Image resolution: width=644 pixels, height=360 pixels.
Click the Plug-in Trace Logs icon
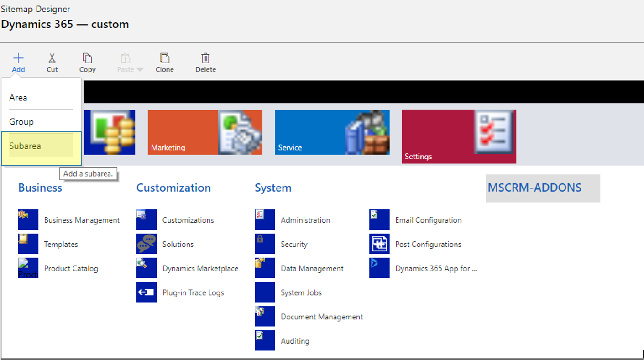click(147, 292)
